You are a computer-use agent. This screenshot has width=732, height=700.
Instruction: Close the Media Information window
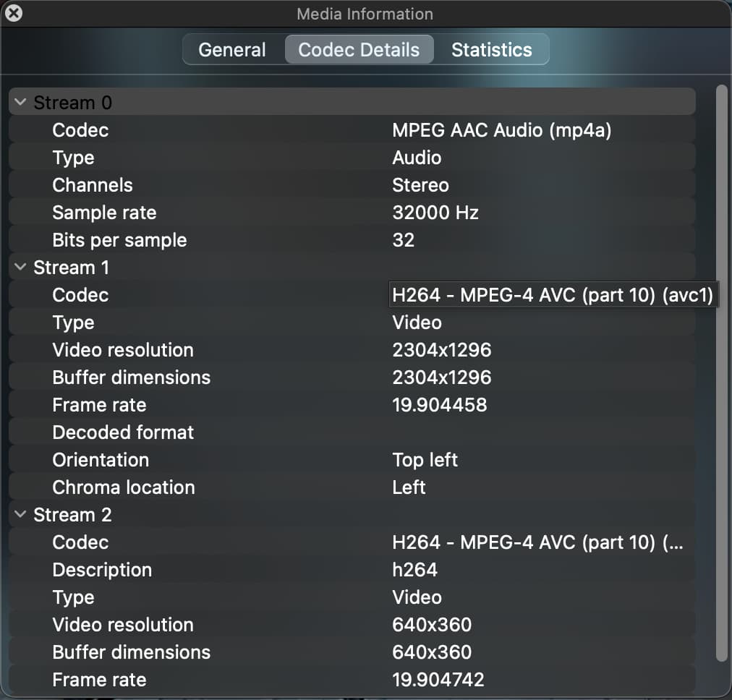coord(13,13)
